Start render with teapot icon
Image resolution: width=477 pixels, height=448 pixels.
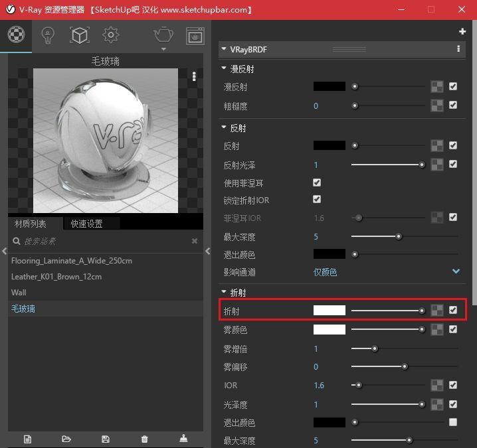163,35
